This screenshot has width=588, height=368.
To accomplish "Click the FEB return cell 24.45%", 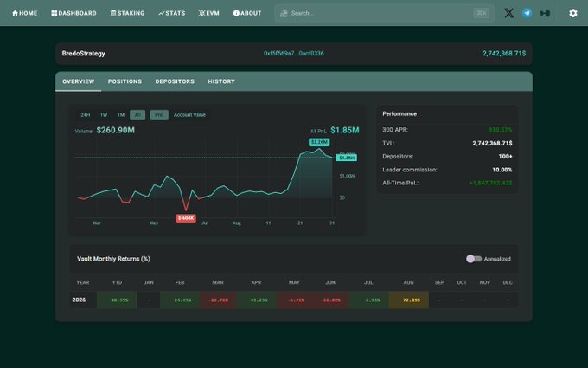I will [181, 300].
